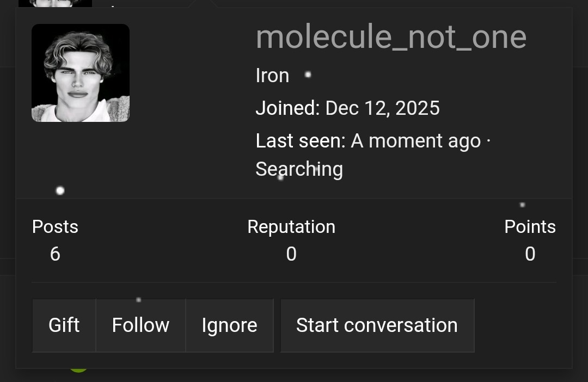Send a Gift to molecule_not_one
The image size is (588, 382).
pyautogui.click(x=64, y=325)
